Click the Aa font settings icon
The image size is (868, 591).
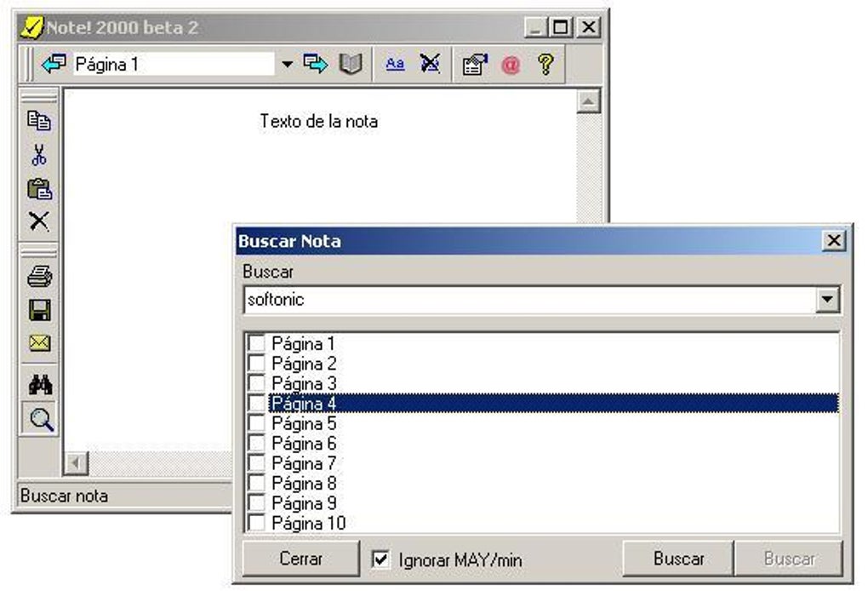[x=394, y=63]
